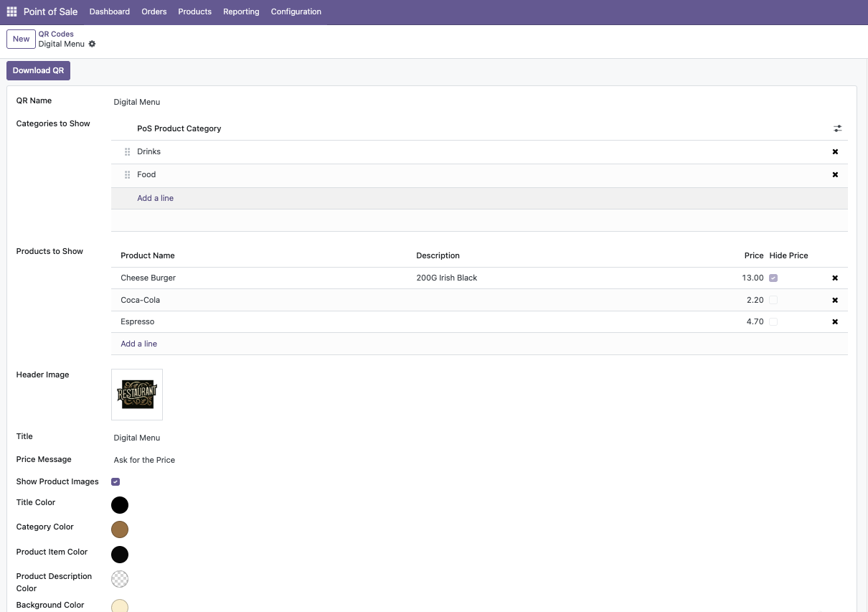Go to the Dashboard menu
This screenshot has height=612, width=868.
[x=110, y=11]
